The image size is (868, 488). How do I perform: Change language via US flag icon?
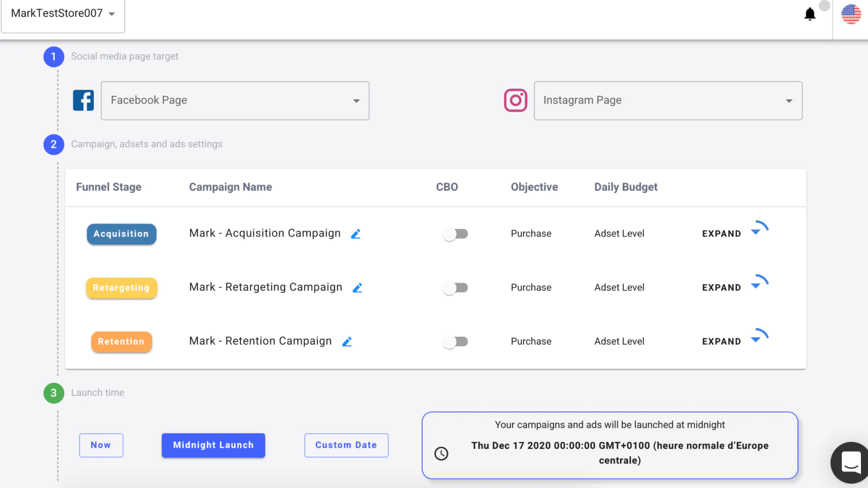click(x=851, y=14)
